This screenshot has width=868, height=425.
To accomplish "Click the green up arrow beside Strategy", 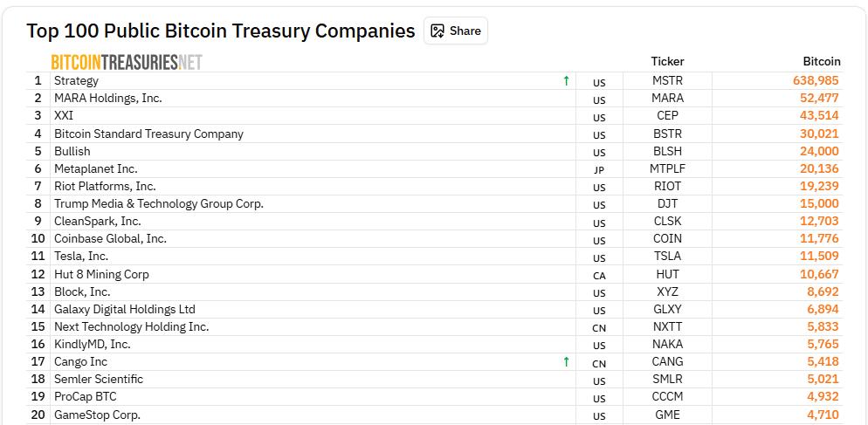I will click(566, 81).
